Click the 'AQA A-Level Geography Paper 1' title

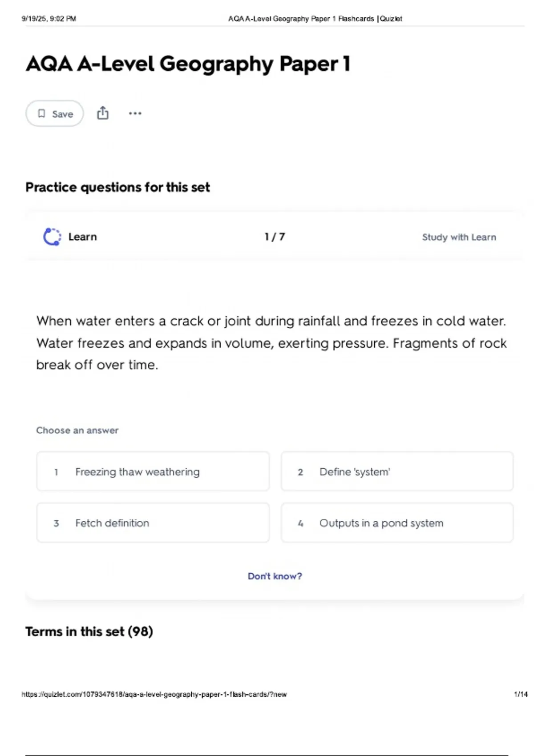pos(188,64)
